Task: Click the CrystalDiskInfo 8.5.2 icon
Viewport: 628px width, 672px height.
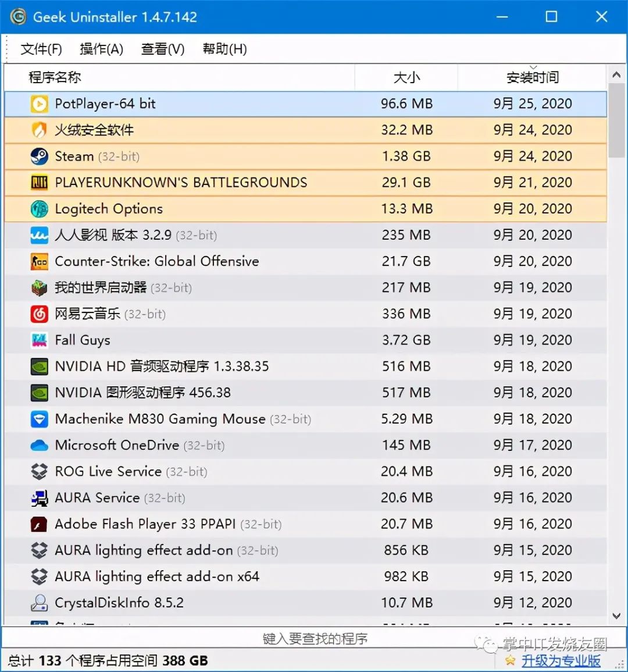Action: pos(40,603)
